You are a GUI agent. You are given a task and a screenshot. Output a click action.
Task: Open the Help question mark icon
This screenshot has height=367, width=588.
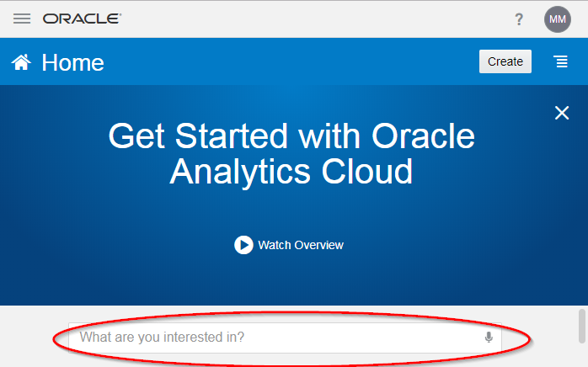(519, 19)
